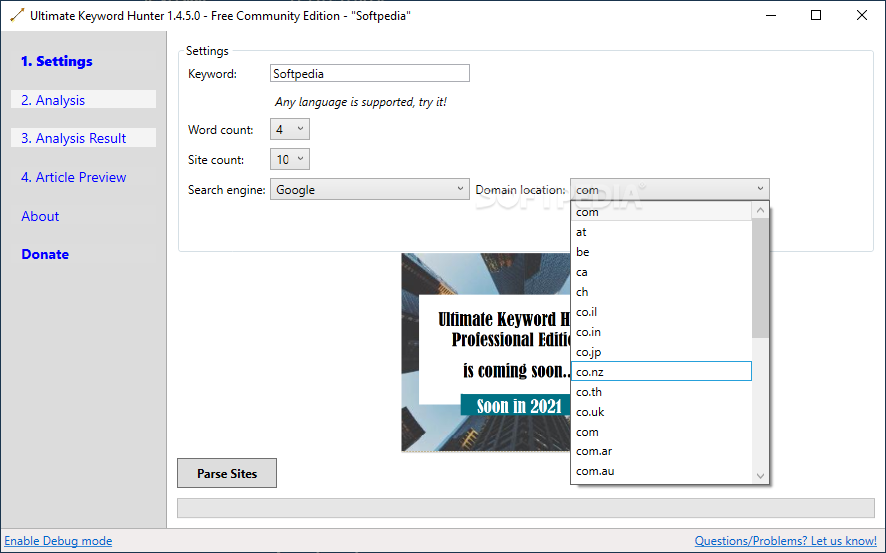This screenshot has width=886, height=553.
Task: Select 'co.il' domain option
Action: (x=662, y=312)
